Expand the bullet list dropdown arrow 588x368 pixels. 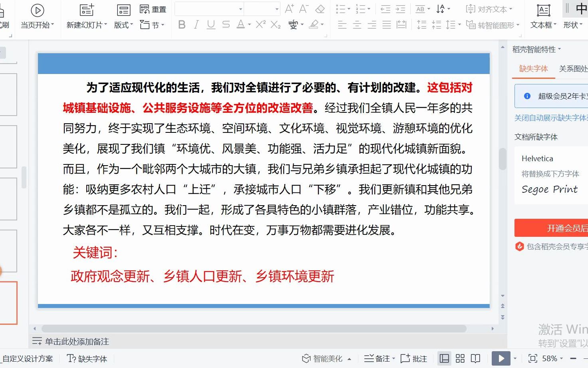pos(349,9)
